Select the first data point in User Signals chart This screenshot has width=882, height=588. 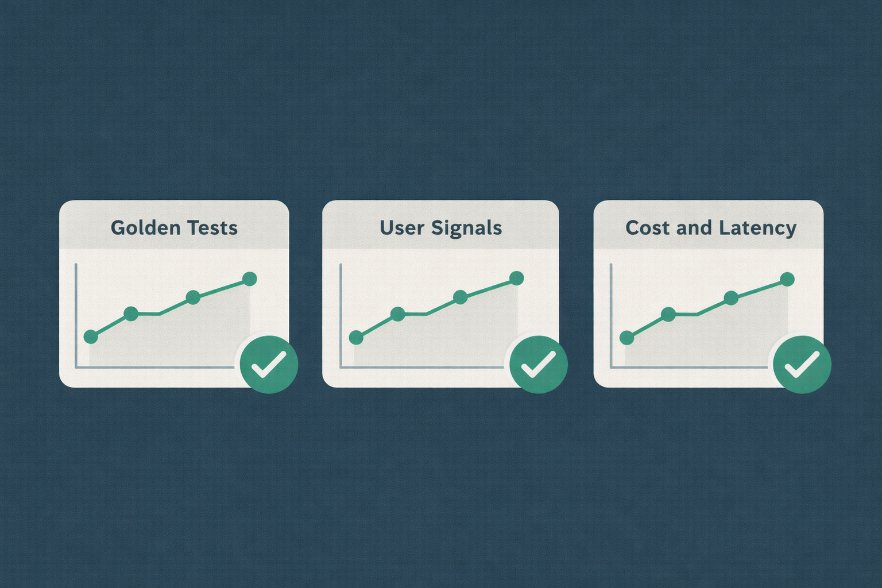coord(356,338)
